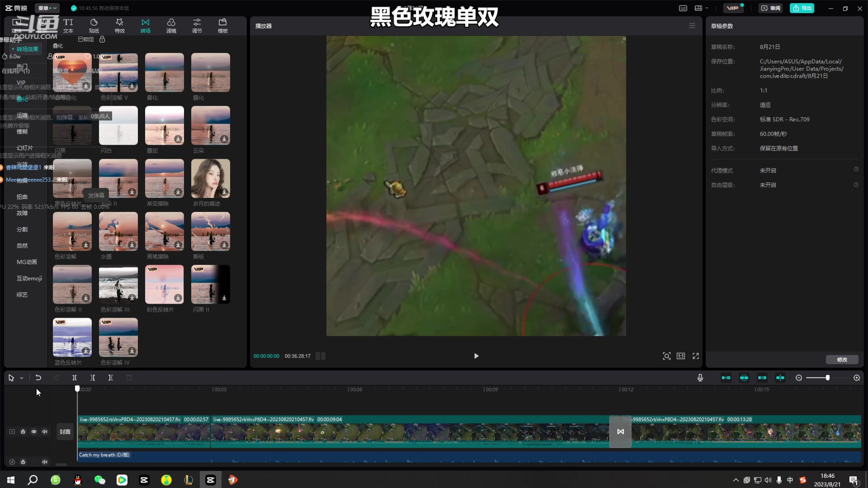Open the 调节 (Adjust) tab
This screenshot has width=868, height=488.
point(197,26)
